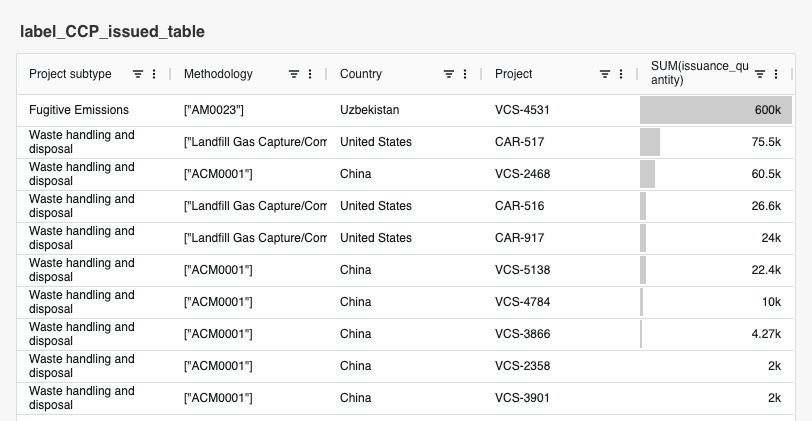
Task: Open three-dot menu for Project column
Action: (x=620, y=74)
